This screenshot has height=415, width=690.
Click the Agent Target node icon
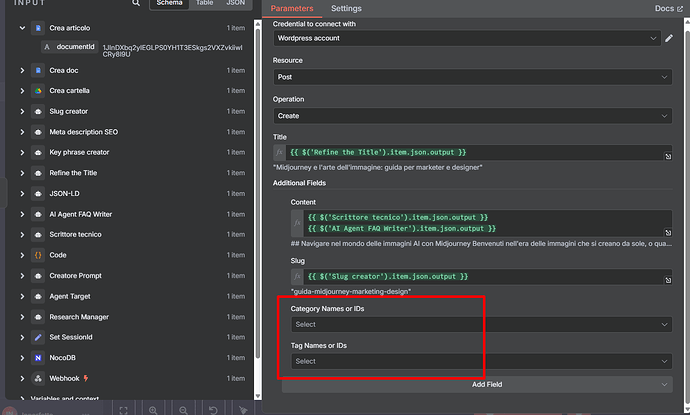coord(38,297)
